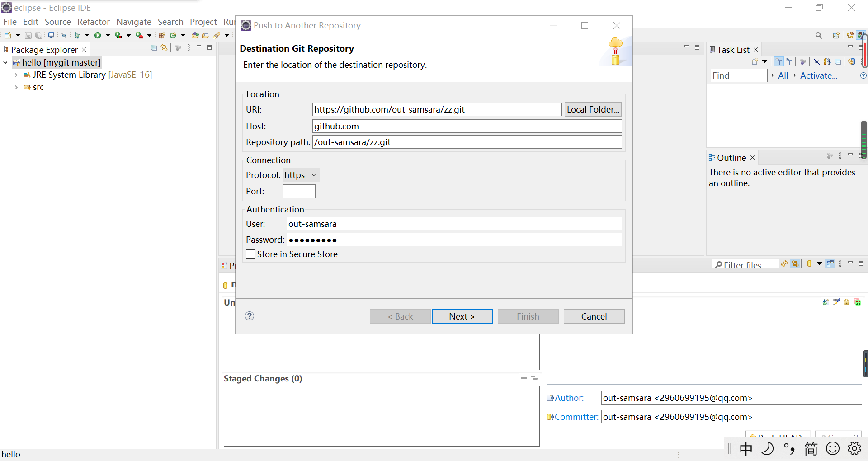The height and width of the screenshot is (461, 868).
Task: Click the New Task icon in Task List
Action: point(755,61)
